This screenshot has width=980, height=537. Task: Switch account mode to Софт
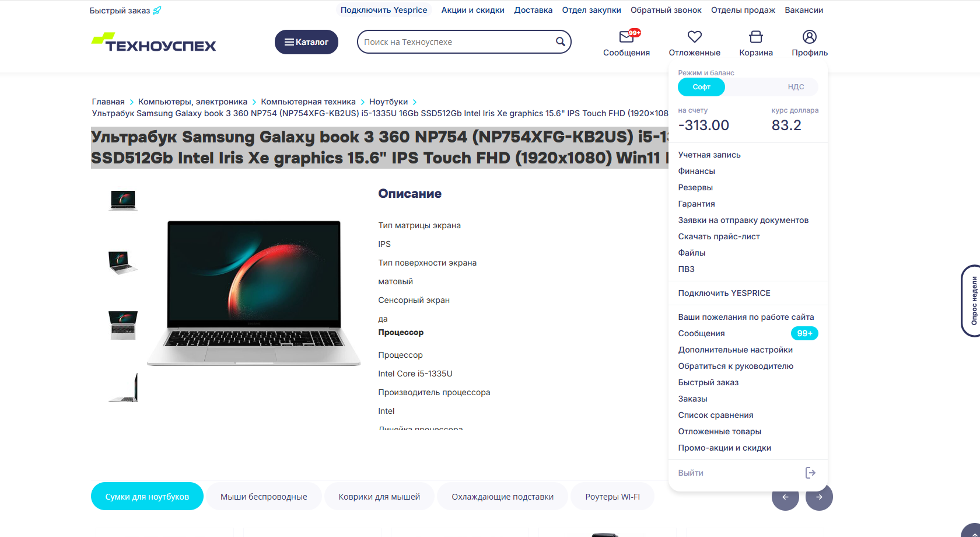(x=701, y=87)
